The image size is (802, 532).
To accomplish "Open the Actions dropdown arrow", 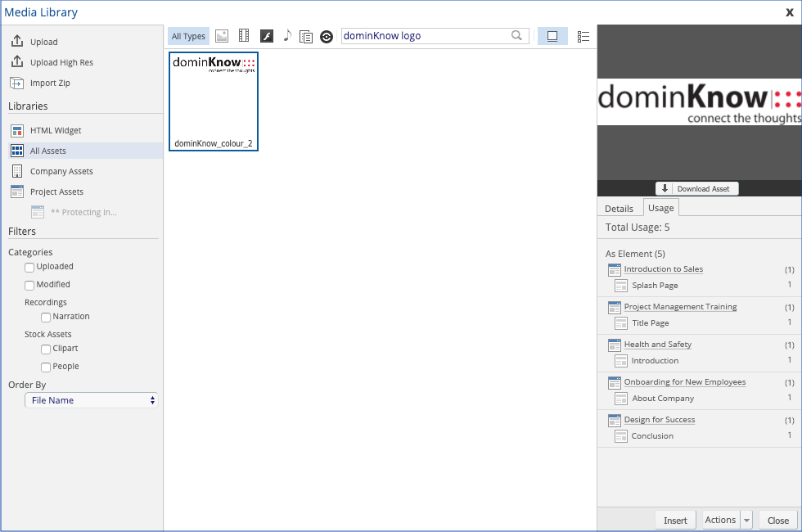I will click(746, 520).
